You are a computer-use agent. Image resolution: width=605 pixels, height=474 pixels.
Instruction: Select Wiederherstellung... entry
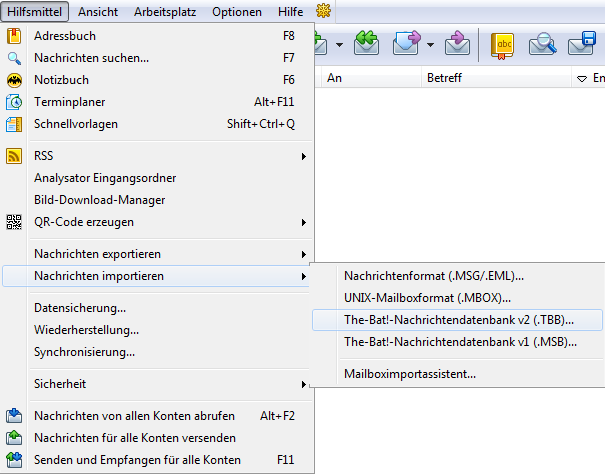click(157, 330)
